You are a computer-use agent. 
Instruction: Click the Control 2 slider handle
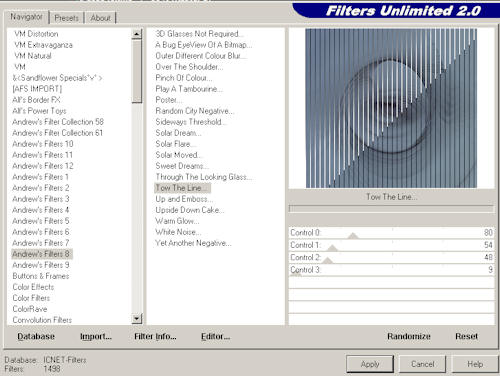328,260
